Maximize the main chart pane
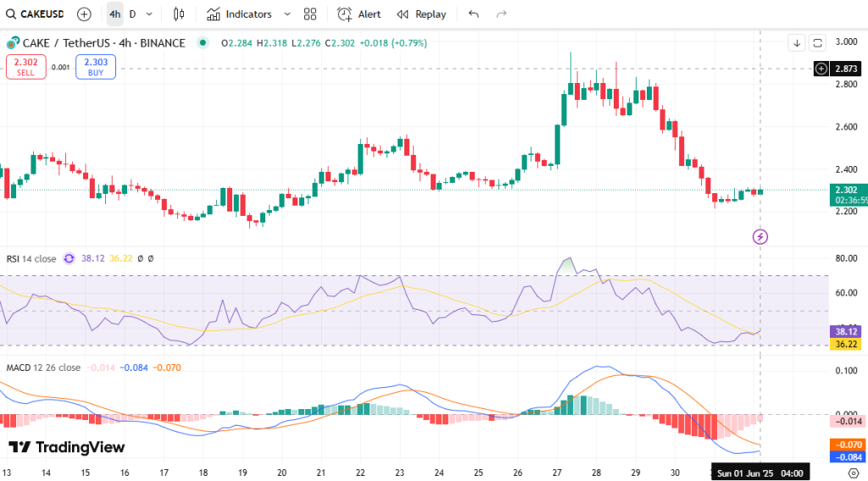 click(x=818, y=42)
